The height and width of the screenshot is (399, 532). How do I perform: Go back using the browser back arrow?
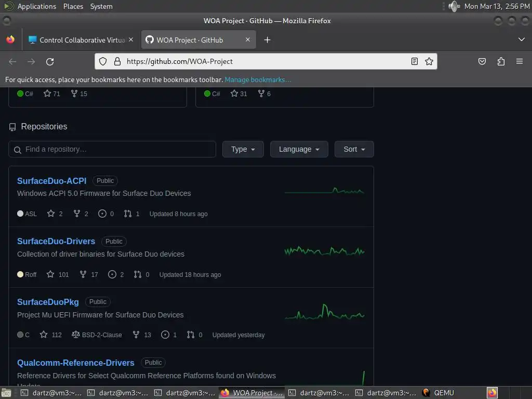pos(12,61)
